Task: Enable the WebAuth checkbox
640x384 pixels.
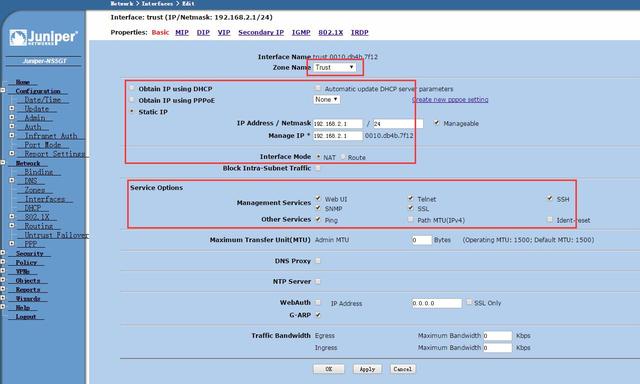Action: click(318, 302)
